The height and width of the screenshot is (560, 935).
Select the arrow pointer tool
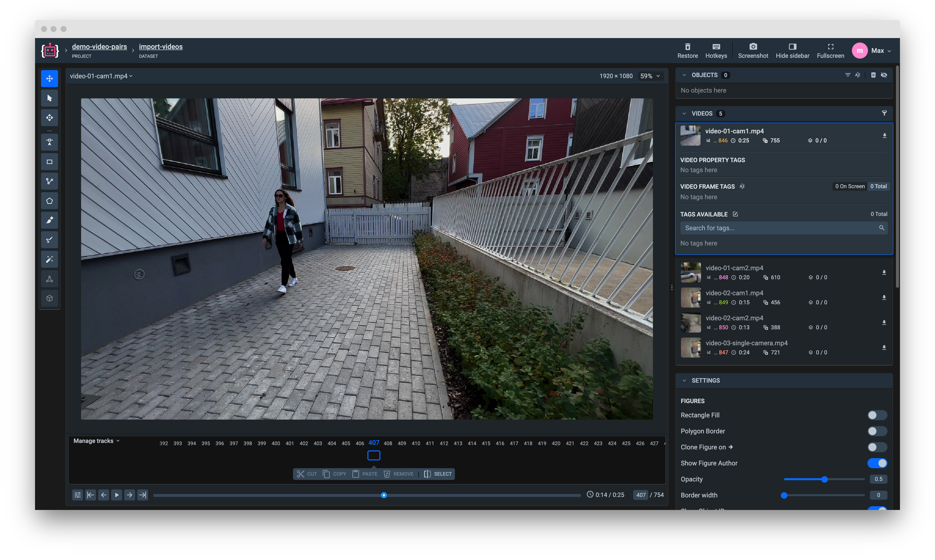(x=50, y=98)
